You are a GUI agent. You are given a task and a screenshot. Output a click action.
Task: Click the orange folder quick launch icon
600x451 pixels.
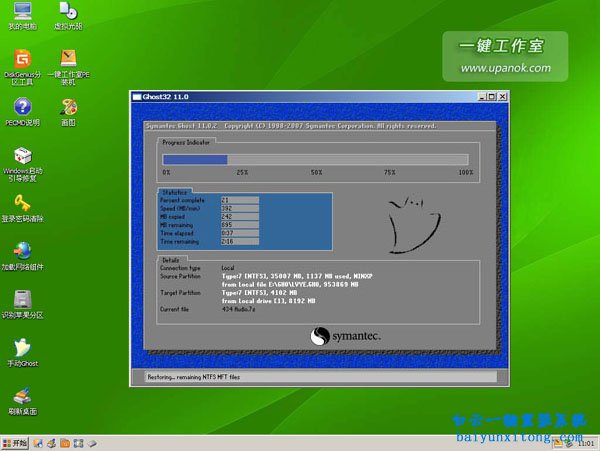[x=64, y=442]
